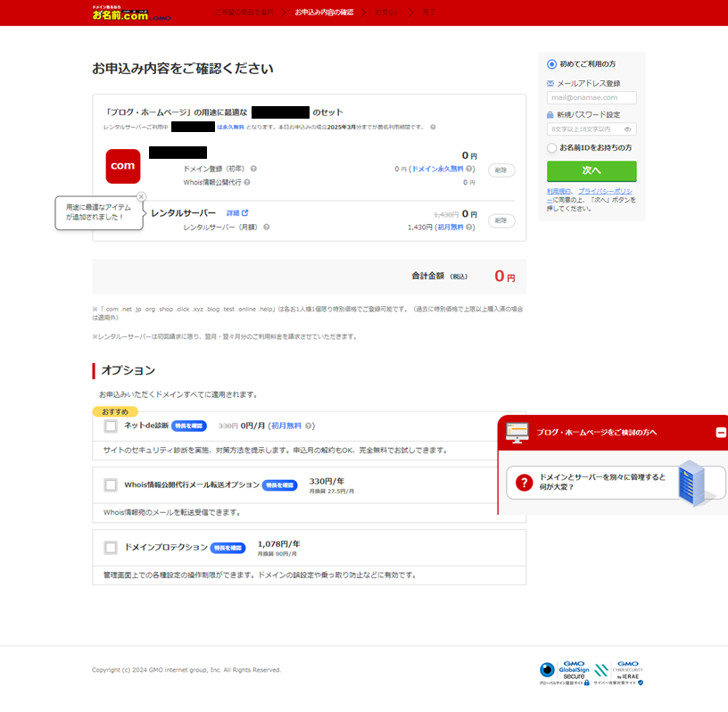
Task: Dismiss the 用途に最適なアイテム tooltip bubble
Action: [141, 195]
